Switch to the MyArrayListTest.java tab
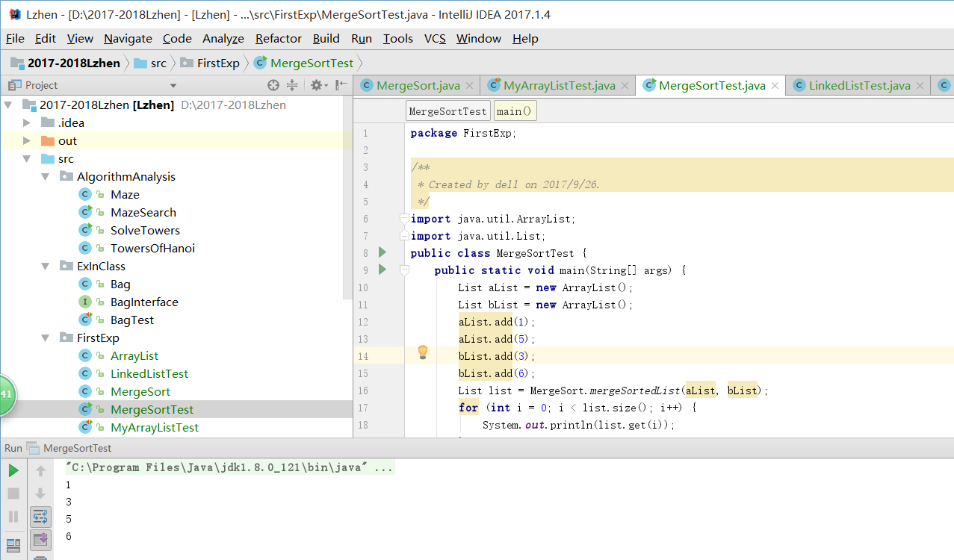 (x=560, y=85)
